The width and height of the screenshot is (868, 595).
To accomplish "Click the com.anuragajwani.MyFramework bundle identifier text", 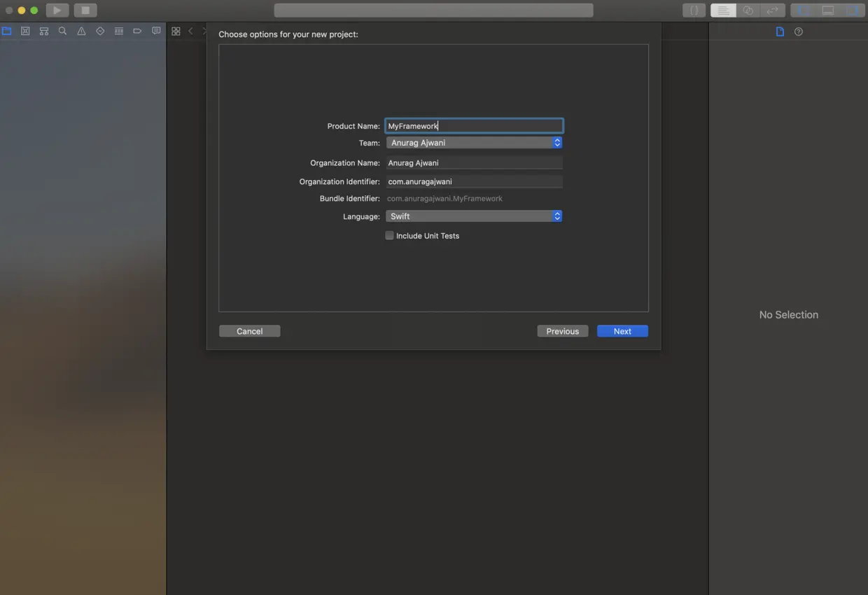I will [x=444, y=199].
